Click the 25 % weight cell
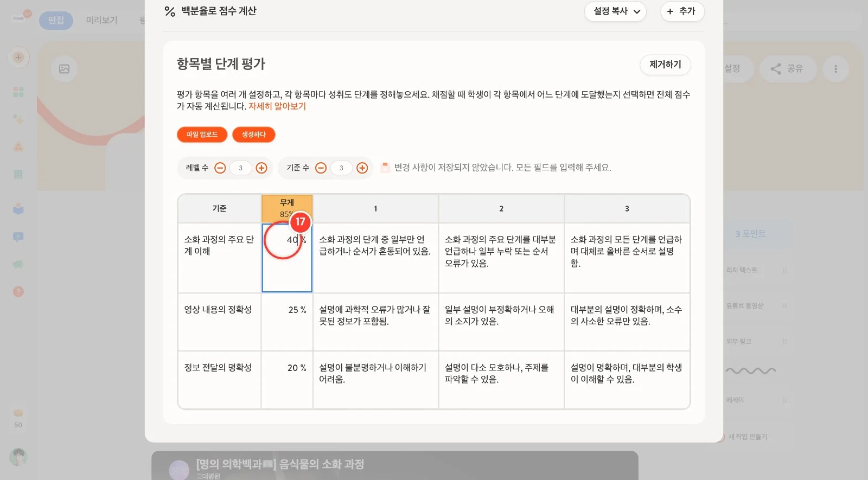The image size is (868, 480). tap(287, 322)
